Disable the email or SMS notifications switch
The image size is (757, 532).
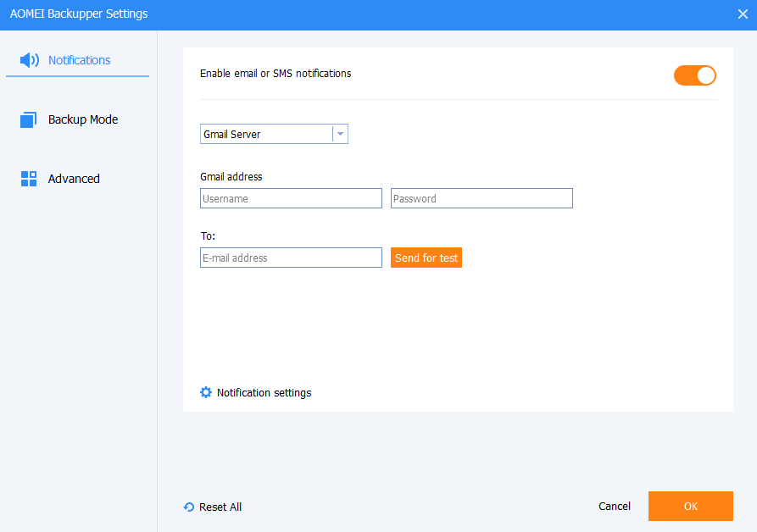(695, 75)
